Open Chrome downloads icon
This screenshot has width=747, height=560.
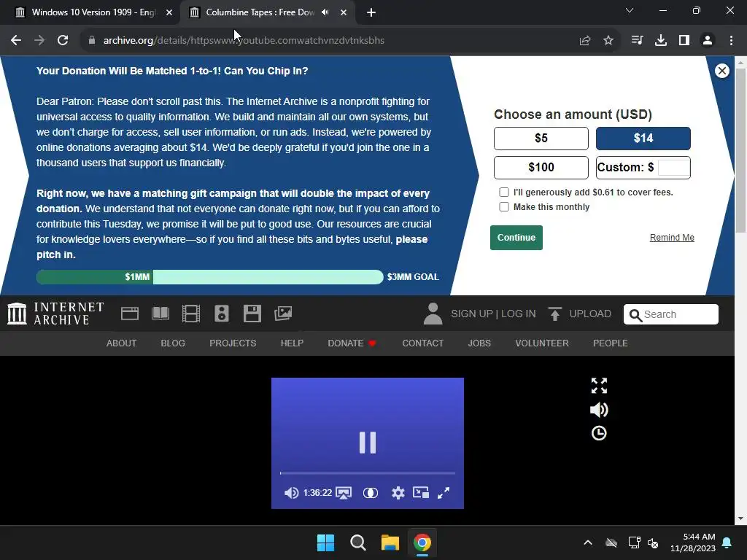pos(661,41)
